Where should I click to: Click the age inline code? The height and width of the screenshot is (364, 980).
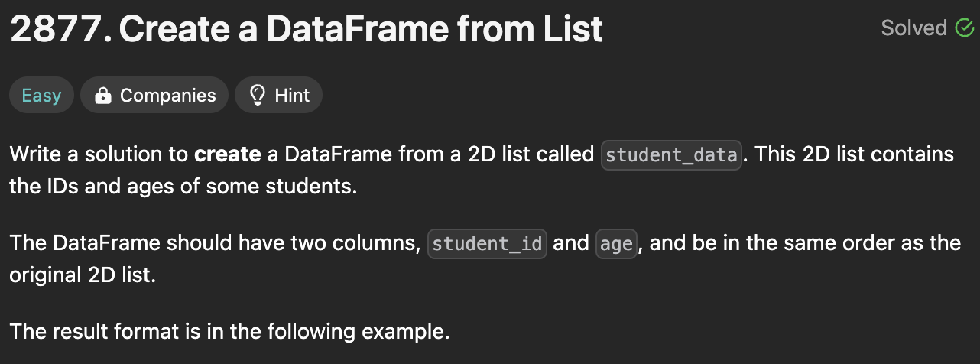[x=616, y=244]
